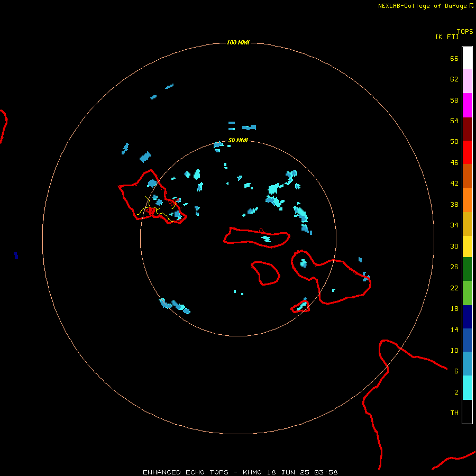The width and height of the screenshot is (476, 476).
Task: Click the legend value 46
Action: (x=454, y=162)
